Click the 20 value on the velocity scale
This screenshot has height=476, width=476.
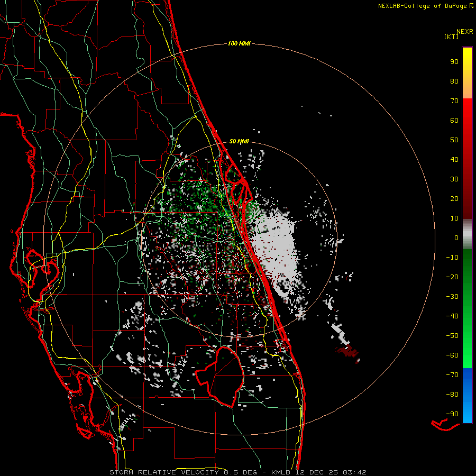tap(454, 199)
